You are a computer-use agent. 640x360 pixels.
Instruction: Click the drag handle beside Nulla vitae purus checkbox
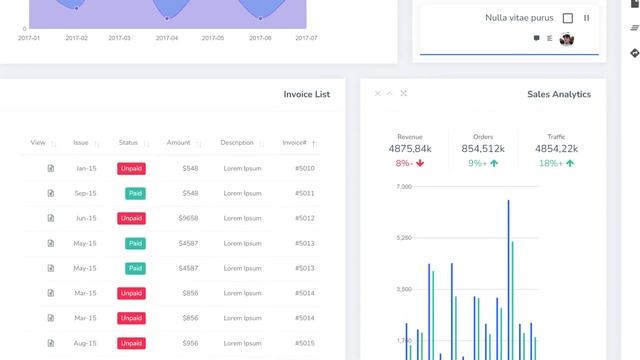(x=587, y=18)
